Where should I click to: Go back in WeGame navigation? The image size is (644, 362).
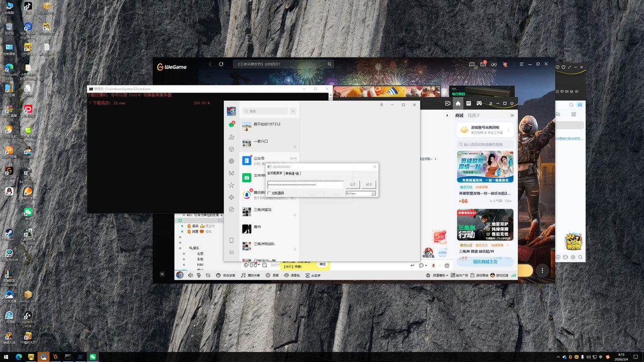pos(210,64)
